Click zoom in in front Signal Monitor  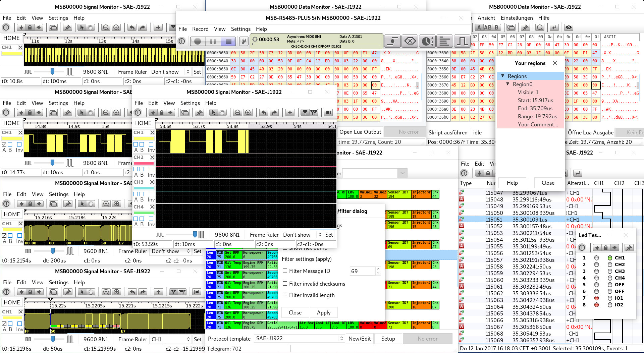[248, 113]
